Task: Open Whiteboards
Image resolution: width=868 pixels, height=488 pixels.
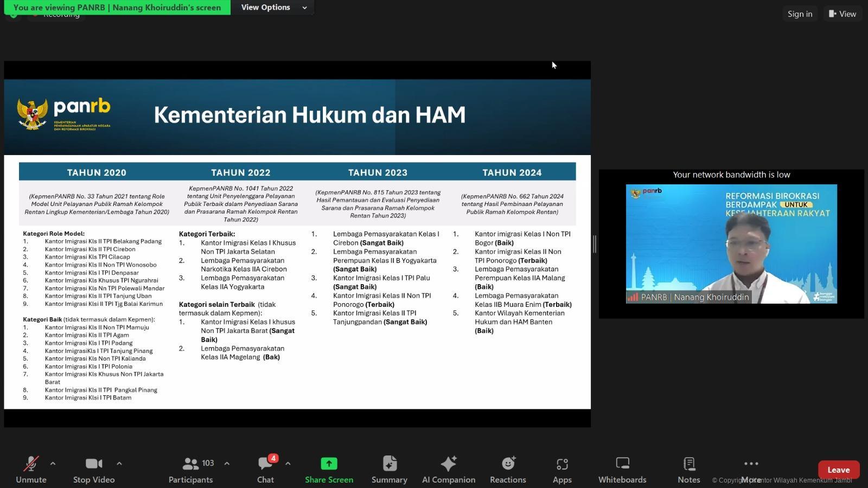Action: (x=622, y=470)
